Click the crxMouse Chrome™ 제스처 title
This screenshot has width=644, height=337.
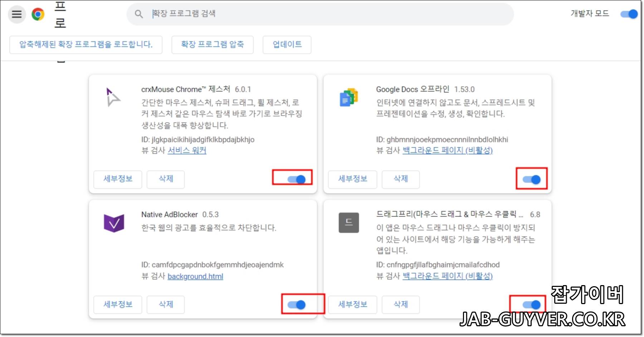point(186,89)
